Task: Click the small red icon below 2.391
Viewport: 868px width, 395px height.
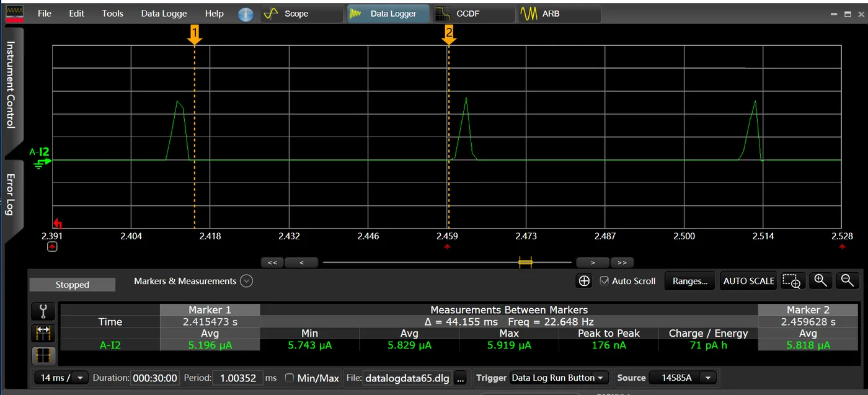Action: coord(52,247)
